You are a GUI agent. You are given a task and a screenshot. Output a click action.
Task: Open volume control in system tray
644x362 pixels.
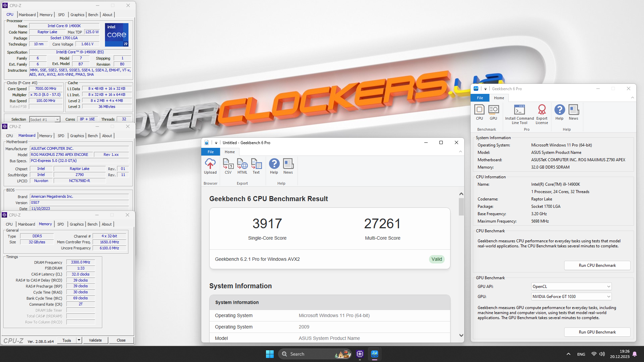pos(602,354)
